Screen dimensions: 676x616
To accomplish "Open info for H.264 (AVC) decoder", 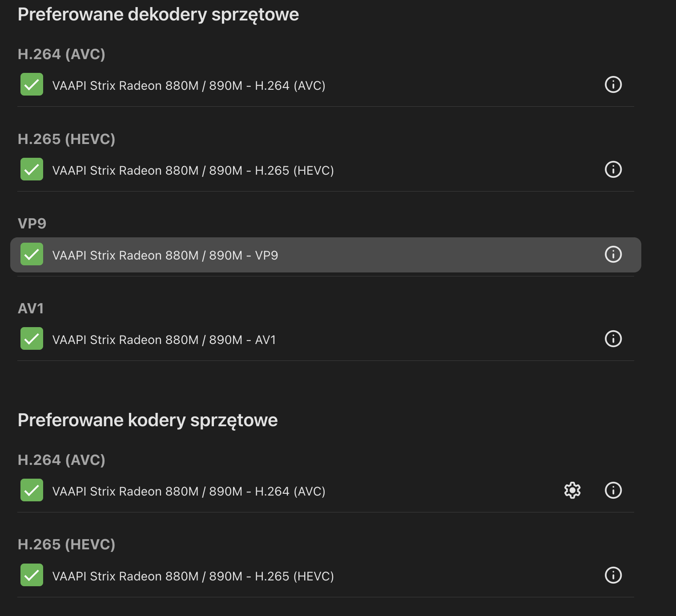I will pos(613,84).
